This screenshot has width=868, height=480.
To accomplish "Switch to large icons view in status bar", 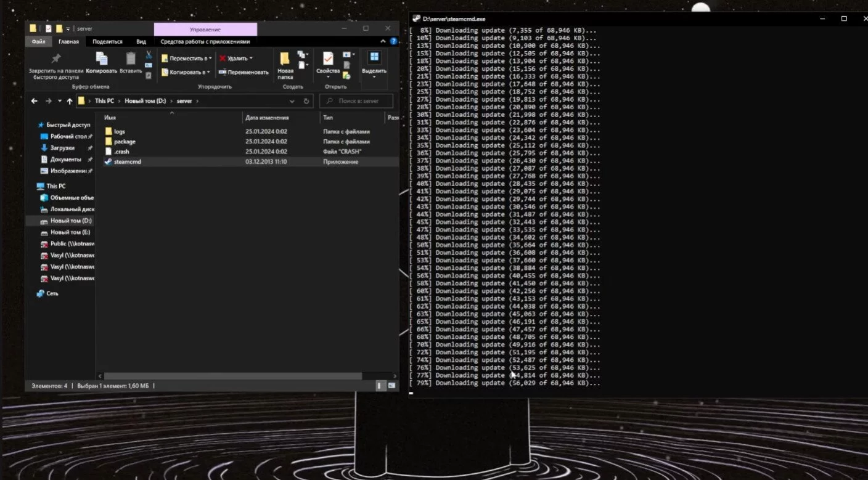I will point(391,386).
